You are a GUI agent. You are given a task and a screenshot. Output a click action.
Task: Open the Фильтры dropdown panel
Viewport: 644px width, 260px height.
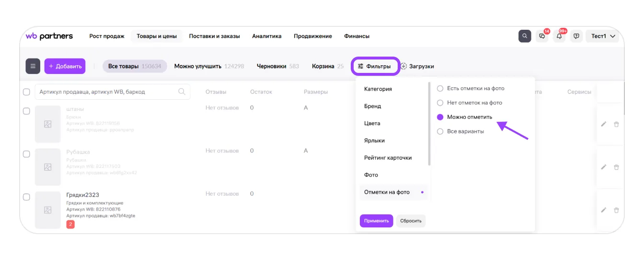tap(375, 66)
